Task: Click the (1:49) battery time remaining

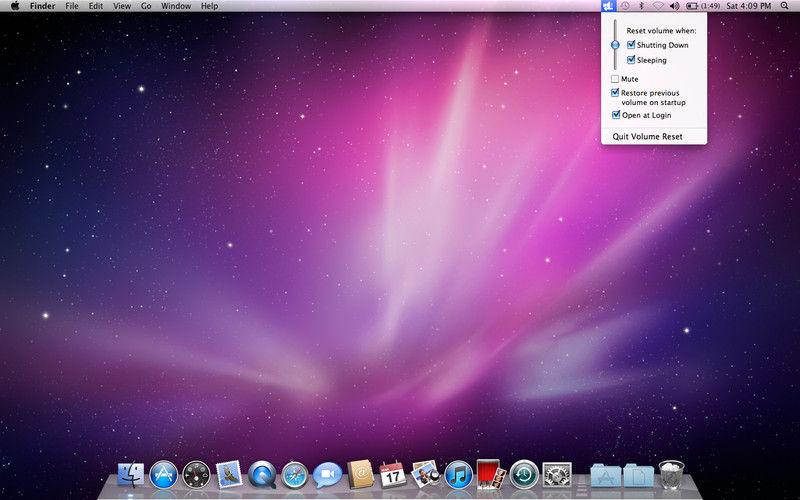Action: (x=710, y=6)
